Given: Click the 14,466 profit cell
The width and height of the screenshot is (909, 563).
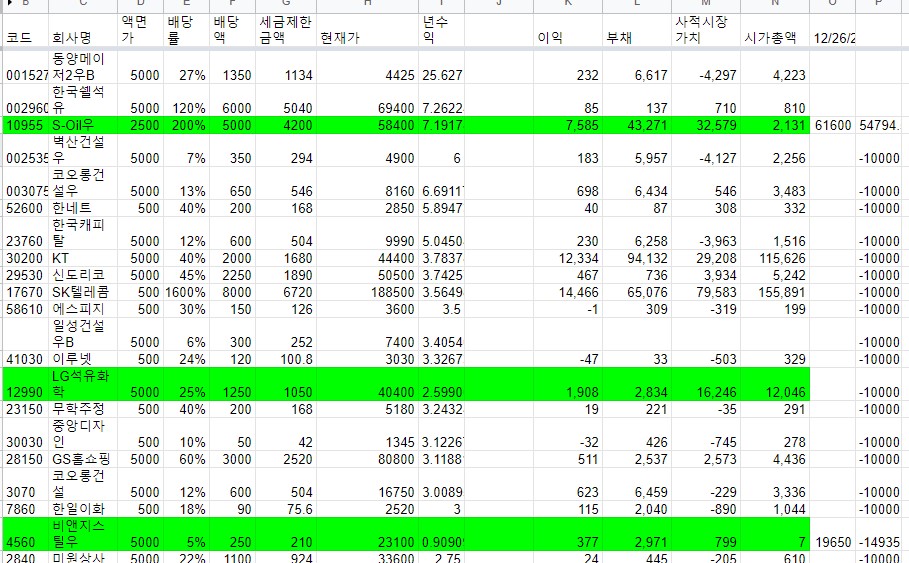Looking at the screenshot, I should [x=568, y=292].
